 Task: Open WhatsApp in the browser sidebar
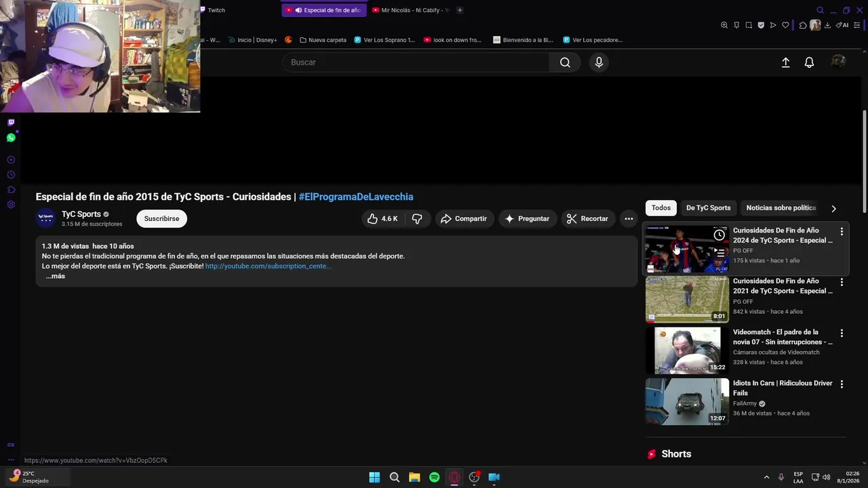pyautogui.click(x=11, y=138)
